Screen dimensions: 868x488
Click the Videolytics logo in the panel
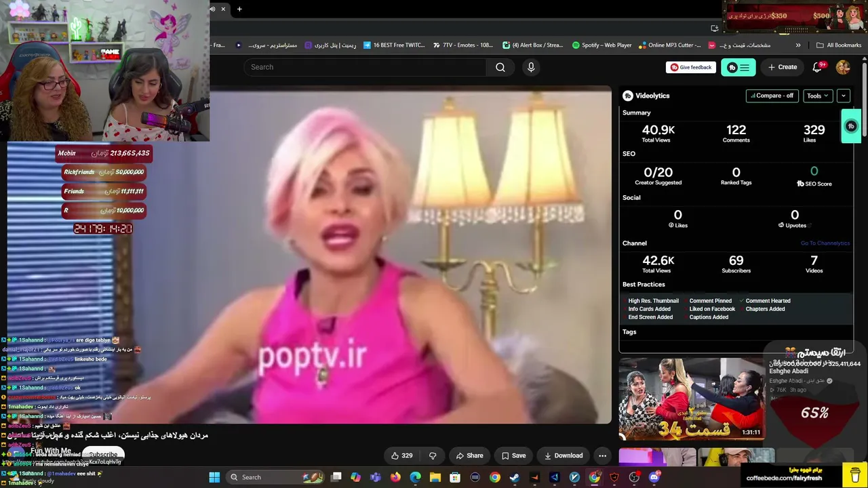(628, 96)
